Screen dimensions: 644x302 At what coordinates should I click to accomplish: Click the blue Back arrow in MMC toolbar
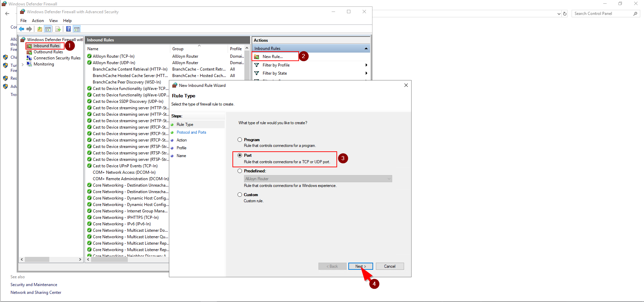point(22,29)
